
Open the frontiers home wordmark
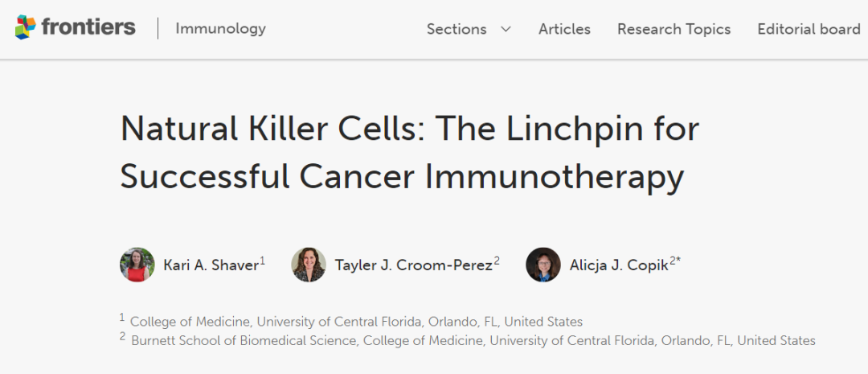pyautogui.click(x=88, y=27)
